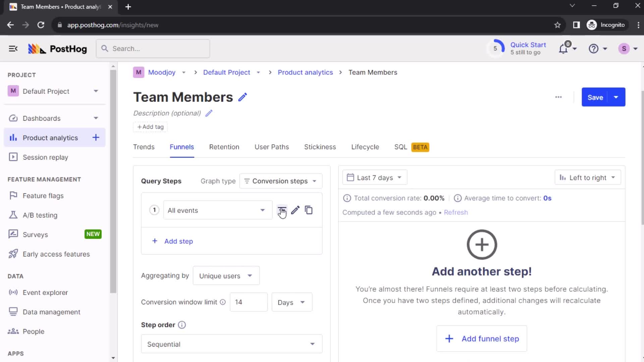Click the Left to right direction toggle
This screenshot has width=644, height=362.
pos(587,177)
